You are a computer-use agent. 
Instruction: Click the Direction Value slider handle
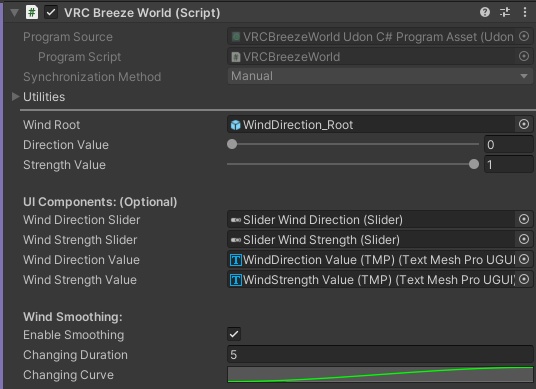(x=232, y=144)
